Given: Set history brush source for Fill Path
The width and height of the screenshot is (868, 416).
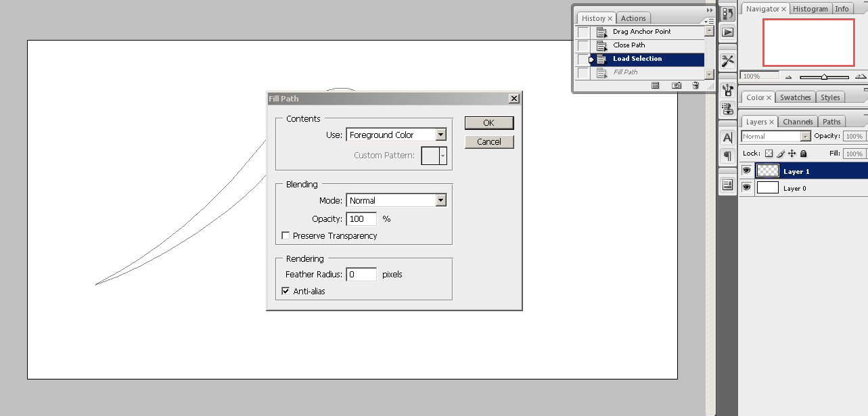Looking at the screenshot, I should [x=583, y=72].
